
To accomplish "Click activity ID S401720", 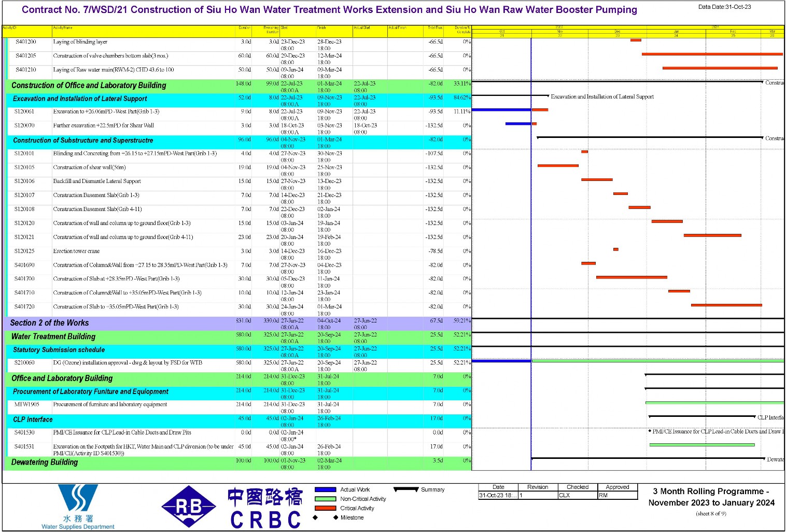I will tap(24, 307).
